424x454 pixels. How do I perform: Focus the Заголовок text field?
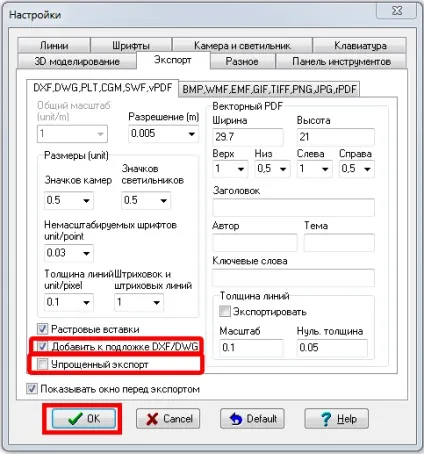pyautogui.click(x=293, y=207)
